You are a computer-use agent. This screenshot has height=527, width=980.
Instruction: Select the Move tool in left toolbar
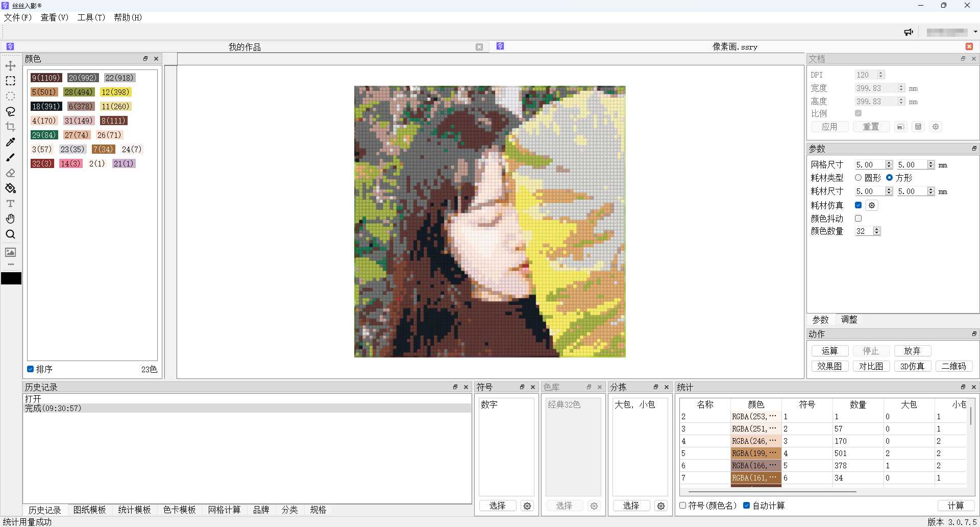[10, 66]
